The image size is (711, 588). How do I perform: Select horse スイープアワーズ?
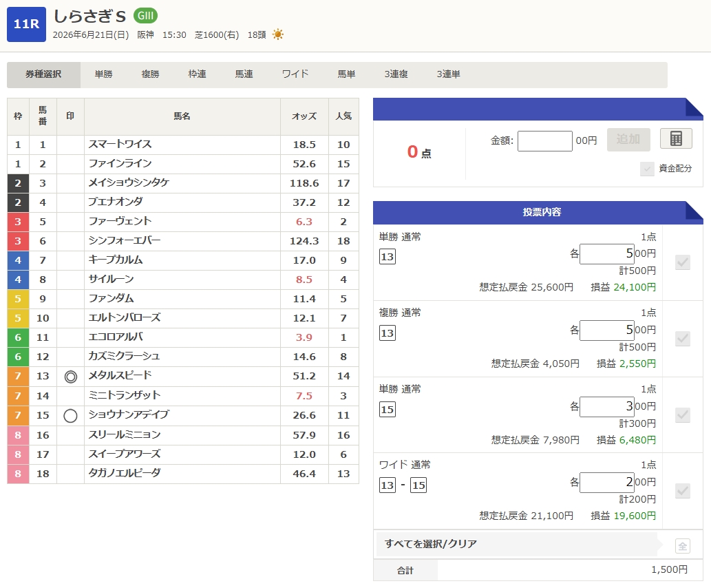tap(125, 454)
